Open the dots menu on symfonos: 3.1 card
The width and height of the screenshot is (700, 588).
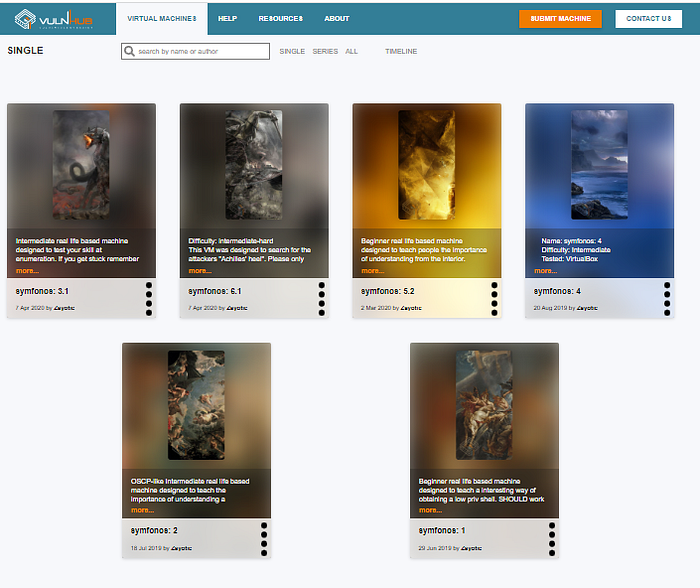[x=149, y=299]
